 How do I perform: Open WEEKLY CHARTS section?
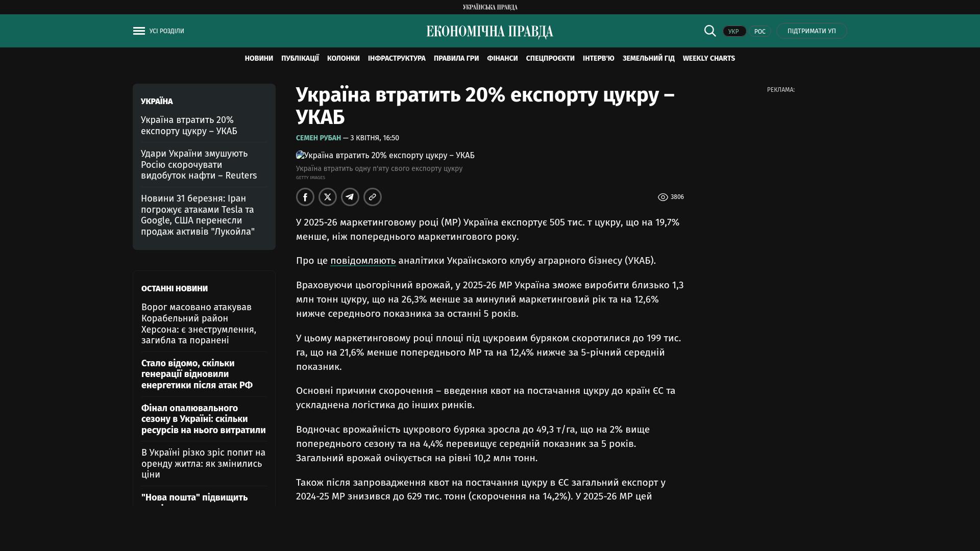coord(708,59)
